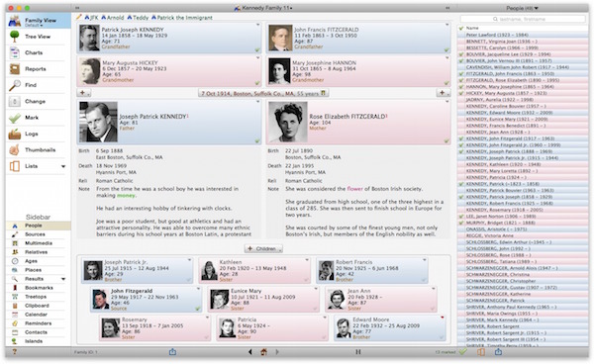
Task: Click the lastname, firstname search field
Action: 522,19
